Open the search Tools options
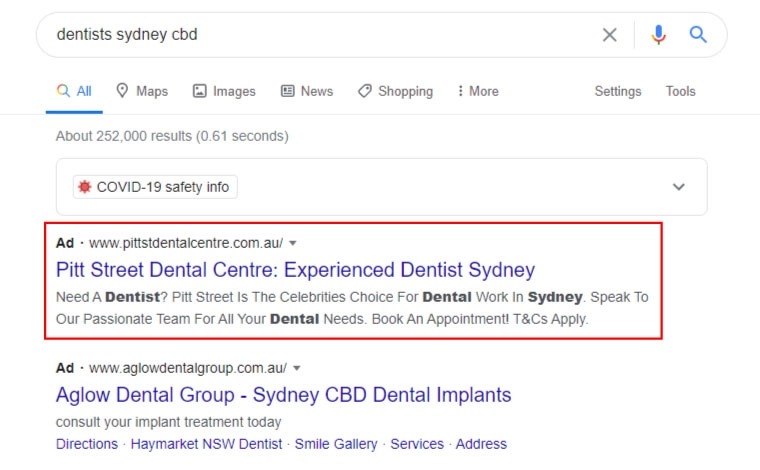This screenshot has height=470, width=760. (680, 91)
